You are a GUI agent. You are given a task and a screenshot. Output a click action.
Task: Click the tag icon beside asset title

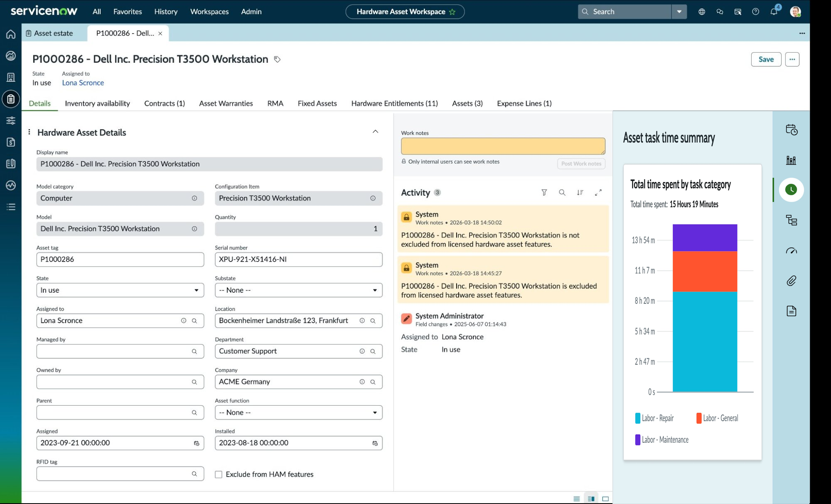pyautogui.click(x=277, y=59)
